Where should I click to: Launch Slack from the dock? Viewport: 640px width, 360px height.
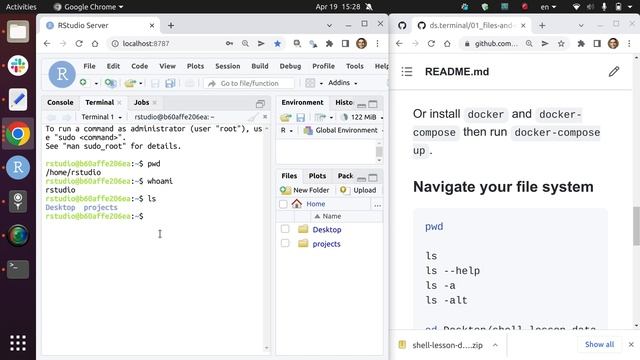pos(18,66)
